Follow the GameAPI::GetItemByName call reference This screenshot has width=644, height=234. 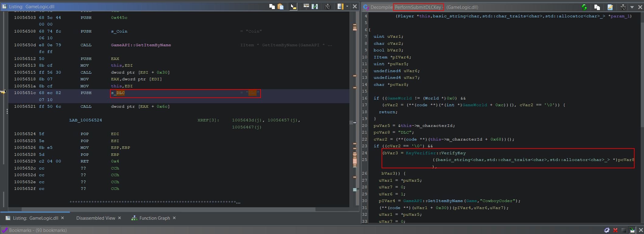pyautogui.click(x=141, y=45)
